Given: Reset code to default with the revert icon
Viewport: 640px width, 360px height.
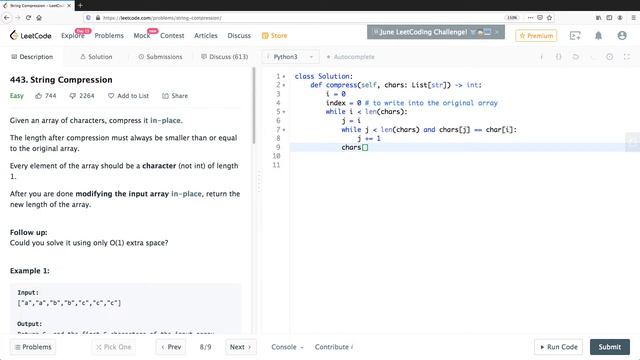Looking at the screenshot, I should tap(576, 57).
